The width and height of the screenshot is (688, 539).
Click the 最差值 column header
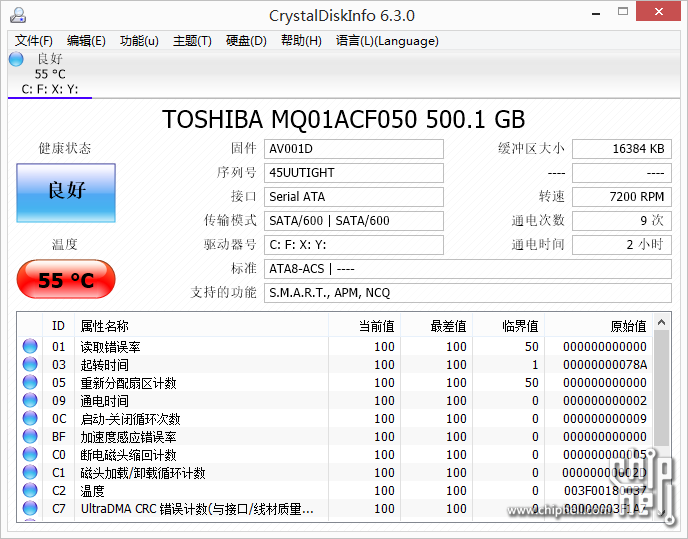click(437, 326)
